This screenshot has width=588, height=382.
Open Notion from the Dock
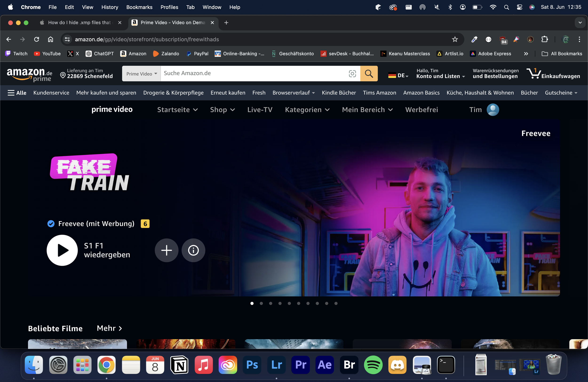[x=179, y=365]
